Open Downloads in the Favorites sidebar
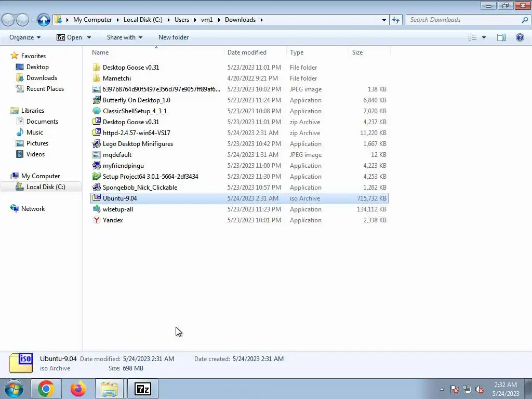The height and width of the screenshot is (399, 532). point(42,78)
